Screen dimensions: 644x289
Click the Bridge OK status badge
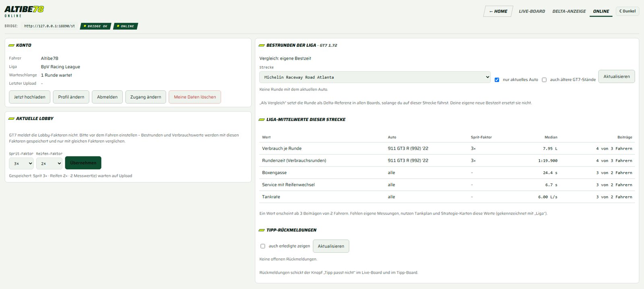[95, 26]
